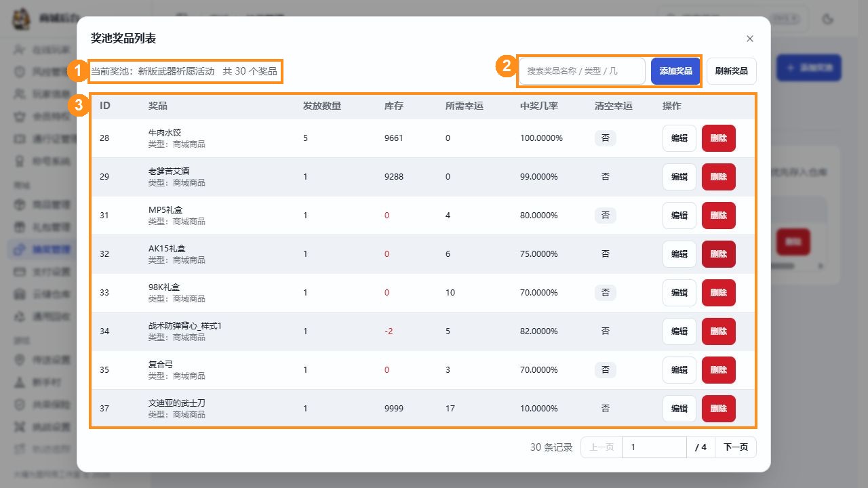The width and height of the screenshot is (868, 488).
Task: Edit the 98K礼盒 entry
Action: tap(679, 293)
